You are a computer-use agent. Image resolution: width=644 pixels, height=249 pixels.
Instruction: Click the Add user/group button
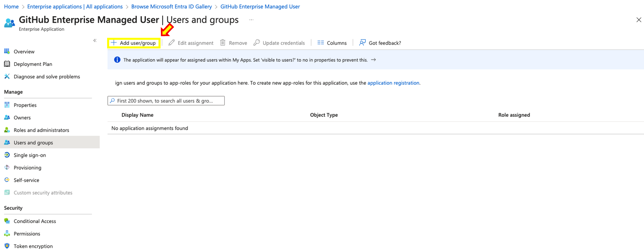134,43
